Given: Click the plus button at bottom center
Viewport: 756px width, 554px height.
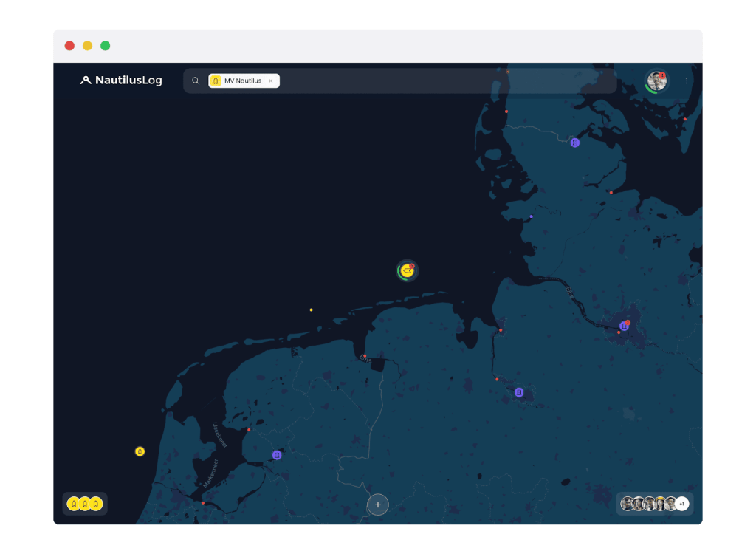Looking at the screenshot, I should tap(378, 505).
